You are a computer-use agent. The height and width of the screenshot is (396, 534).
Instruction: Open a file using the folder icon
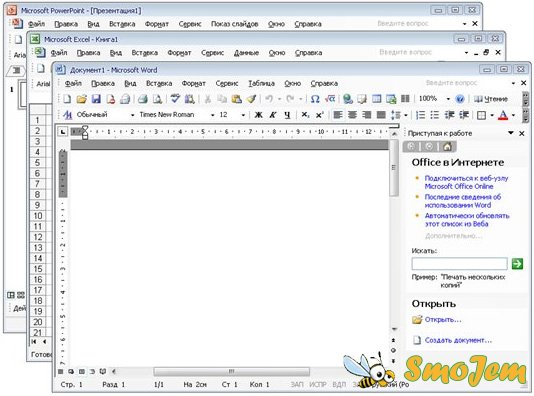[82, 99]
